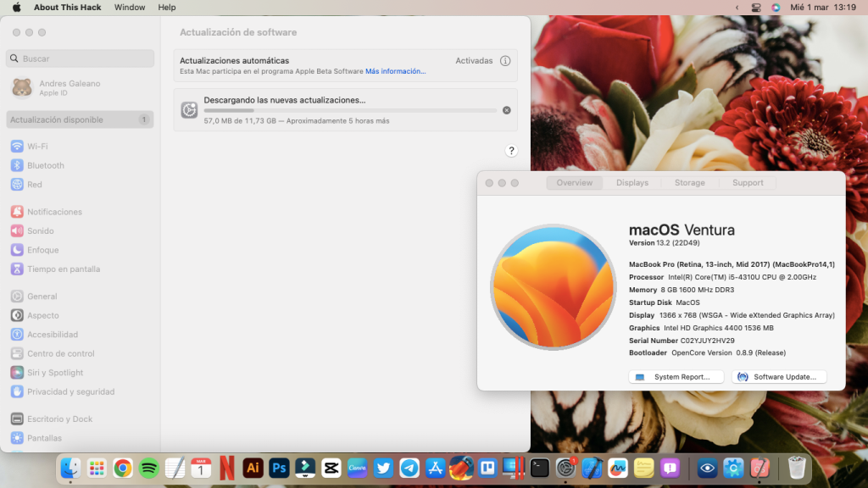The image size is (868, 488).
Task: Open Notificaciones settings pane
Action: pyautogui.click(x=54, y=212)
